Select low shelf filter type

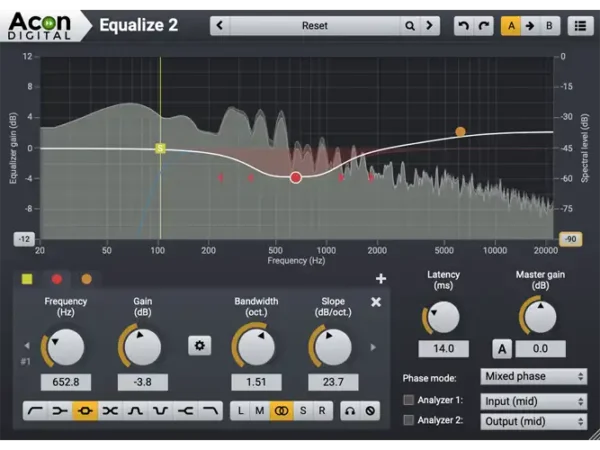(60, 411)
